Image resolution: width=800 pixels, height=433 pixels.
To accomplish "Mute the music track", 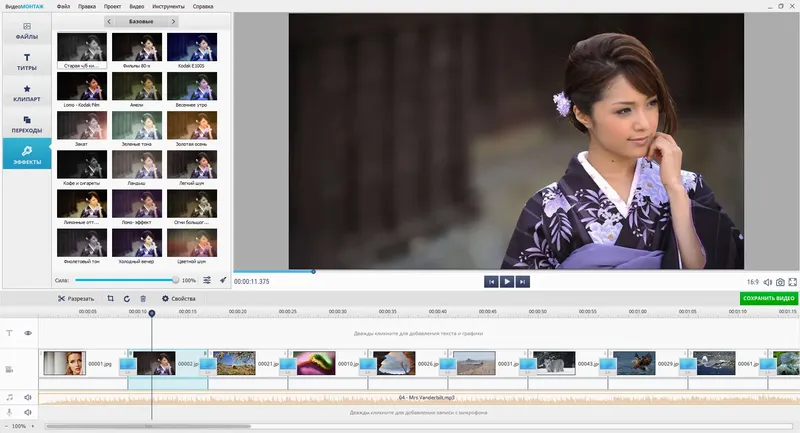I will coord(28,397).
